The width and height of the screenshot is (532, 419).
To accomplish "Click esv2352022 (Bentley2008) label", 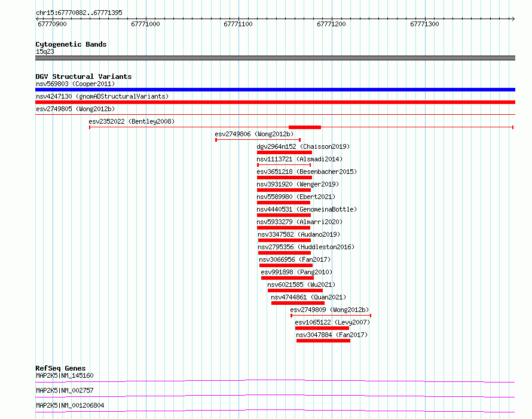I will coord(132,121).
